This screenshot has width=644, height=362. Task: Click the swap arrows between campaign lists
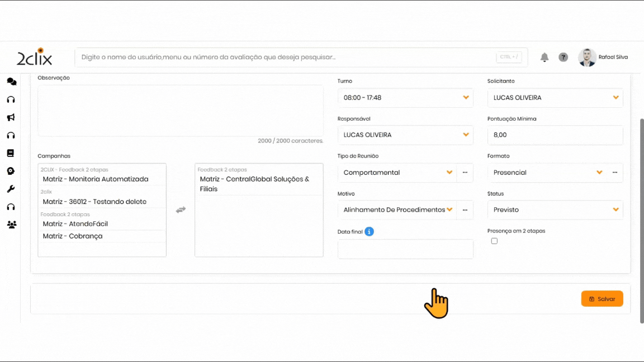(x=181, y=210)
